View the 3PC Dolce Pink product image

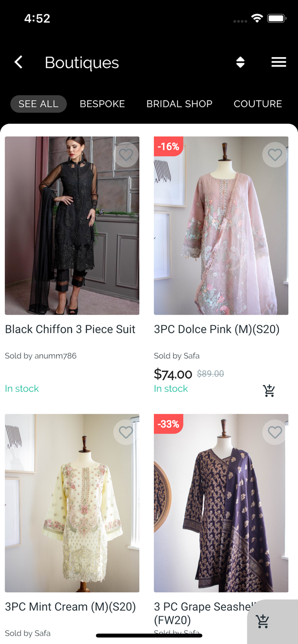pos(221,232)
